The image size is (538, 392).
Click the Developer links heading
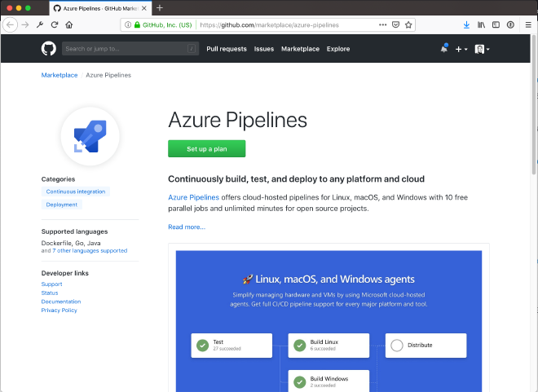pos(65,273)
